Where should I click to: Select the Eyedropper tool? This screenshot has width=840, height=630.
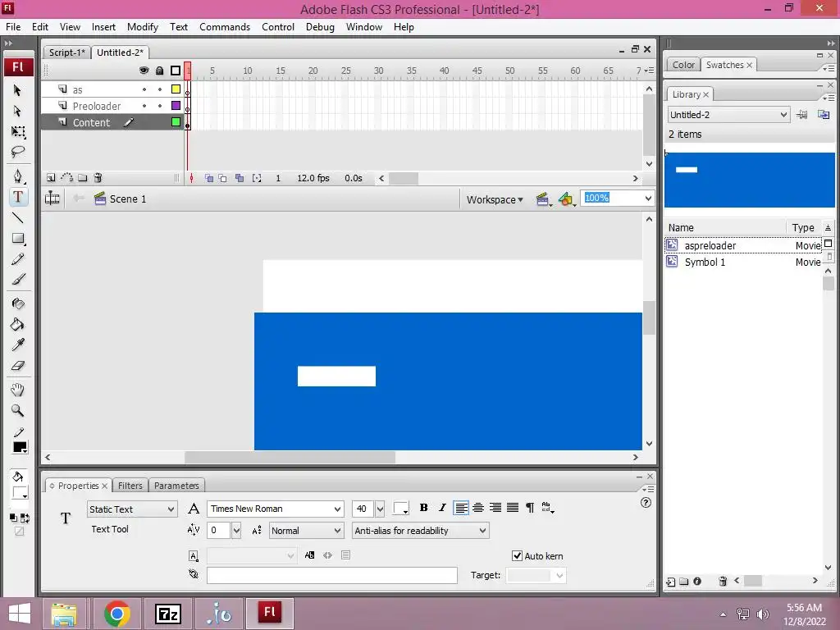tap(18, 345)
